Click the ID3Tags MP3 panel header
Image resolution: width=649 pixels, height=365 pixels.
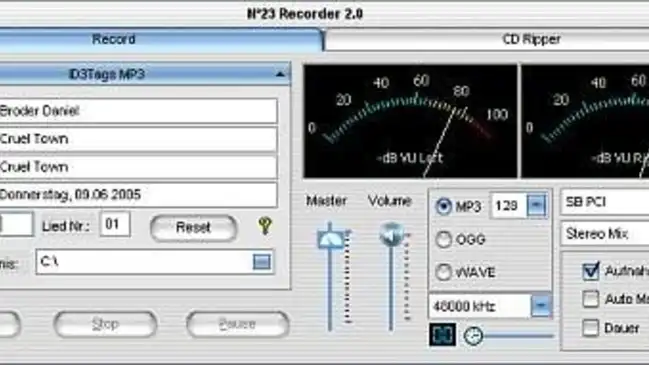pos(145,74)
